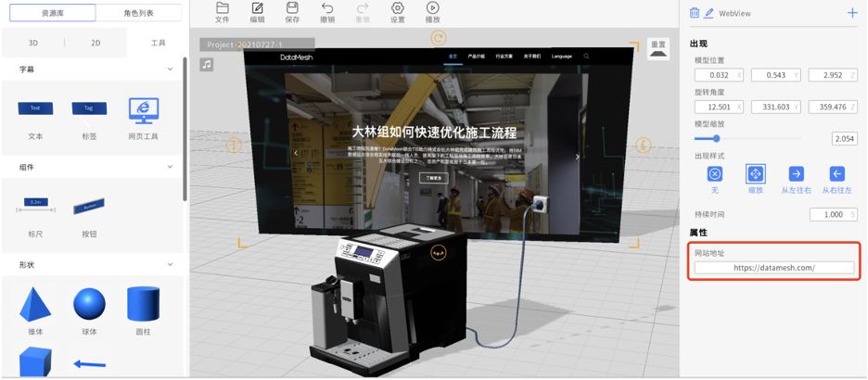
Task: Save project with 保存 icon
Action: coord(292,7)
